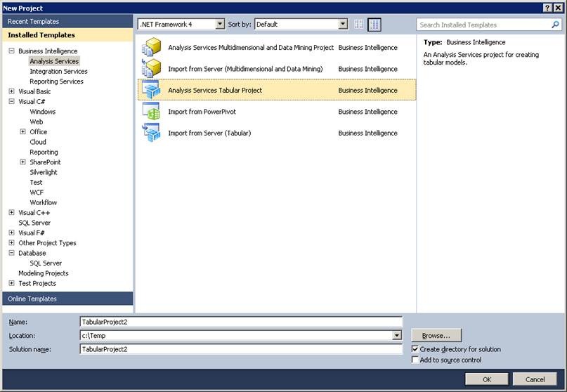This screenshot has width=567, height=392.
Task: Switch to medium icons list view
Action: coord(374,24)
